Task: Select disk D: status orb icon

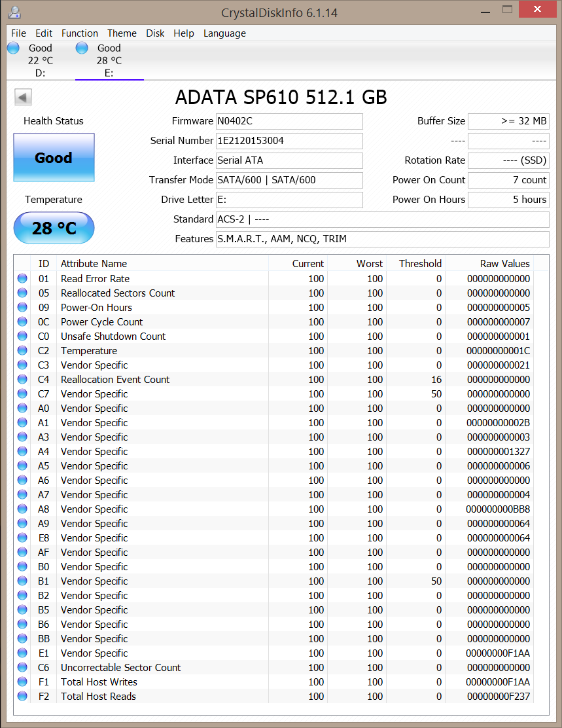Action: pos(13,48)
